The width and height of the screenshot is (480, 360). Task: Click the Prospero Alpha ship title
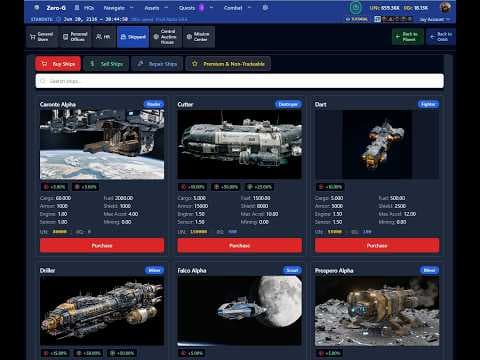tap(334, 270)
